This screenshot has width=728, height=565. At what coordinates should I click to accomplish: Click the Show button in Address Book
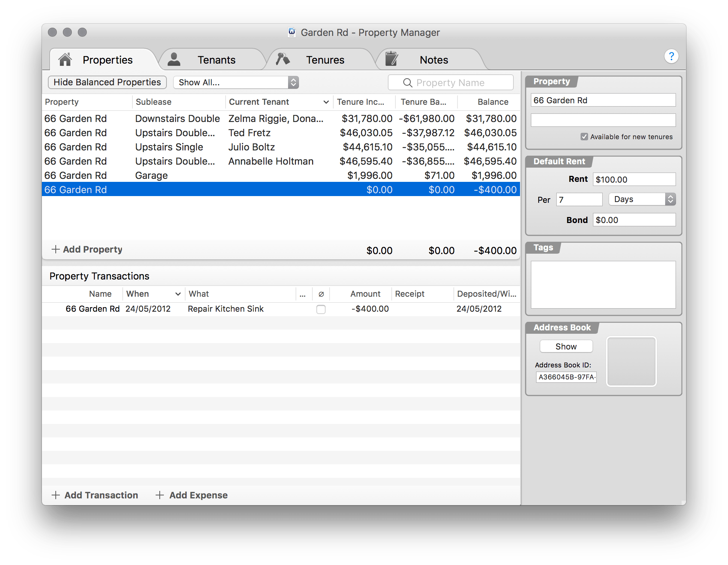tap(566, 346)
